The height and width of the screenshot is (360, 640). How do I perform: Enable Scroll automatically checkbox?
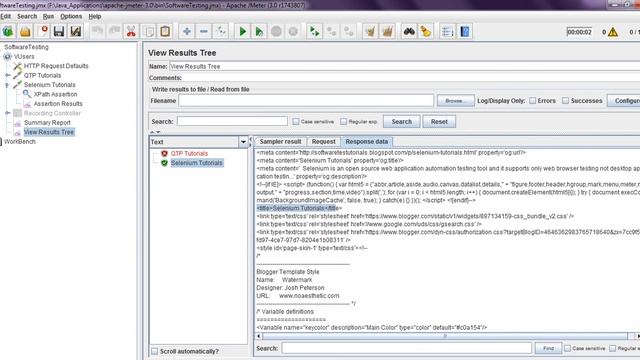(155, 351)
